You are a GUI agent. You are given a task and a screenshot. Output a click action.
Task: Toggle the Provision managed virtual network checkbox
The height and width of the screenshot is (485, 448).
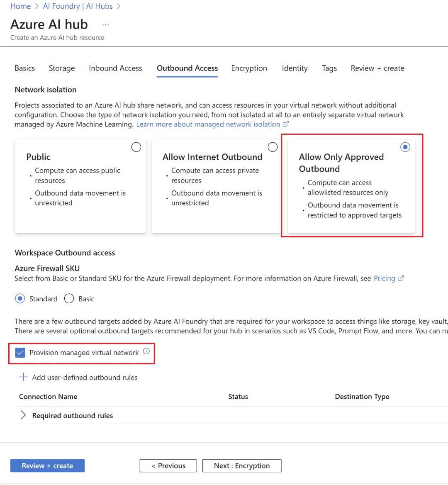20,353
